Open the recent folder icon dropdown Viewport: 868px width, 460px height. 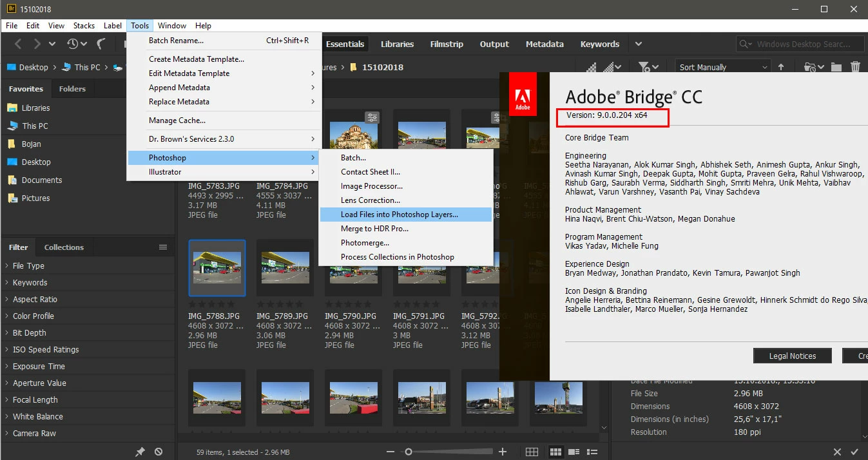pos(813,67)
